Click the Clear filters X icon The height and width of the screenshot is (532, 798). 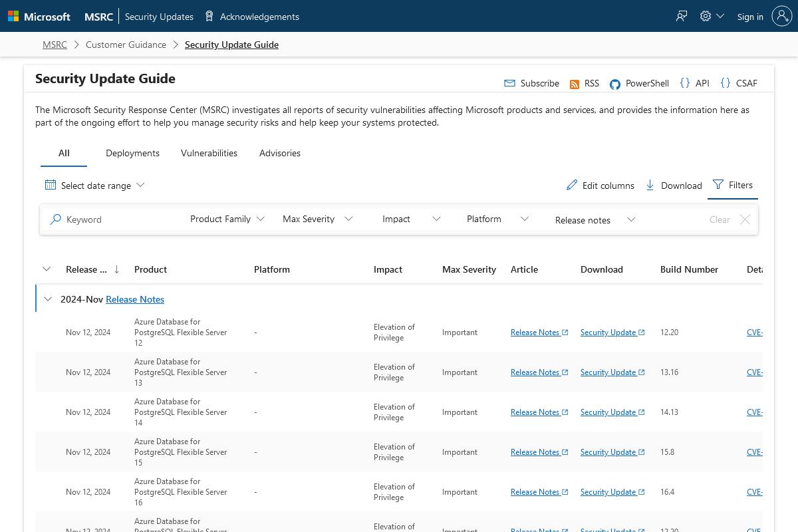pyautogui.click(x=745, y=219)
